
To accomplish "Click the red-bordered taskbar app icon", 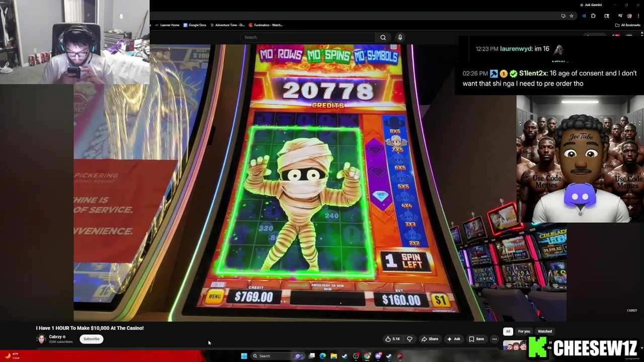I will tap(400, 356).
